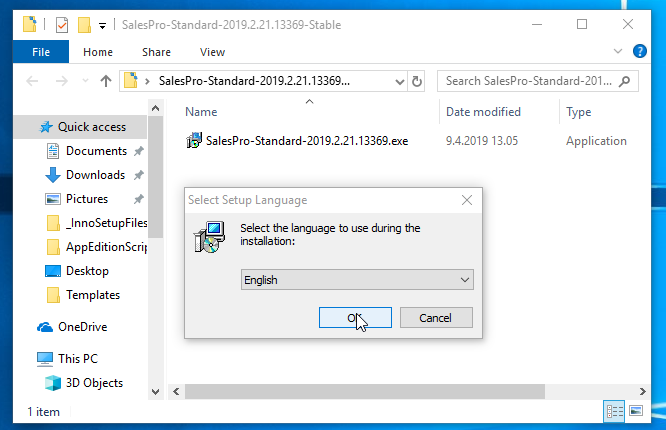The image size is (666, 430).
Task: Click OK in Select Setup Language dialog
Action: (355, 317)
